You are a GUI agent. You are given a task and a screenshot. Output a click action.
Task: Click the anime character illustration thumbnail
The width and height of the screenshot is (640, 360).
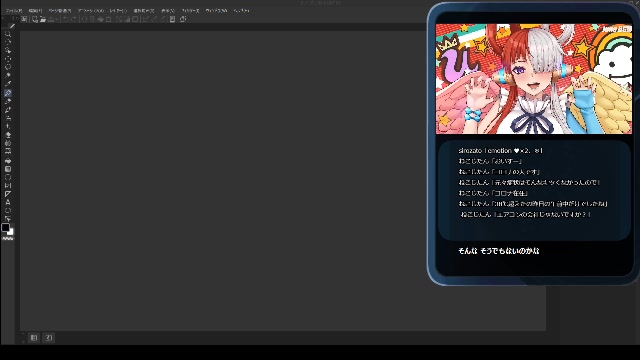tap(533, 79)
